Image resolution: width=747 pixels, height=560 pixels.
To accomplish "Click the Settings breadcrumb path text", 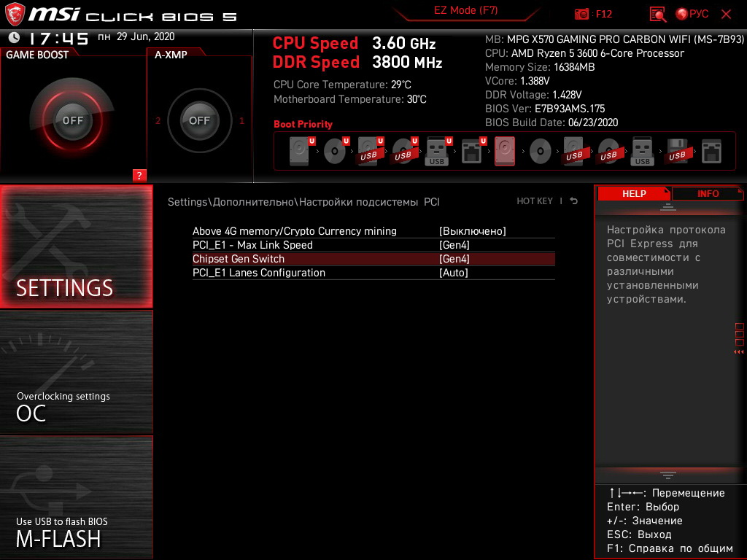I will [x=303, y=202].
